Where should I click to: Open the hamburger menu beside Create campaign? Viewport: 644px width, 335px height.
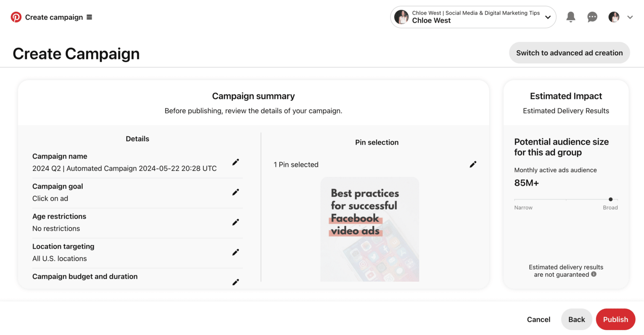click(x=89, y=17)
